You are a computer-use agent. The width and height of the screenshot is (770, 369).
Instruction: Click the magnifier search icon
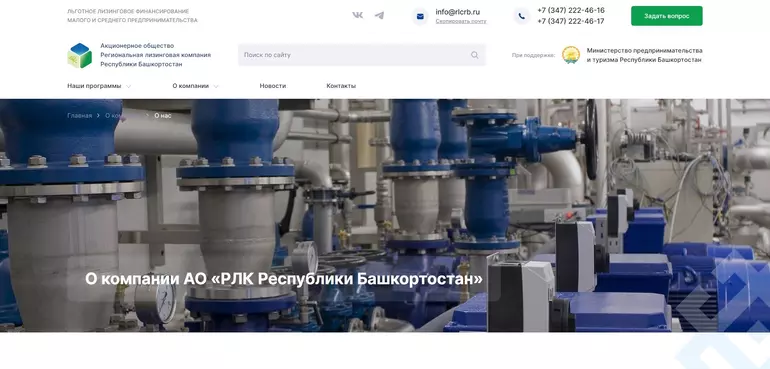point(474,55)
